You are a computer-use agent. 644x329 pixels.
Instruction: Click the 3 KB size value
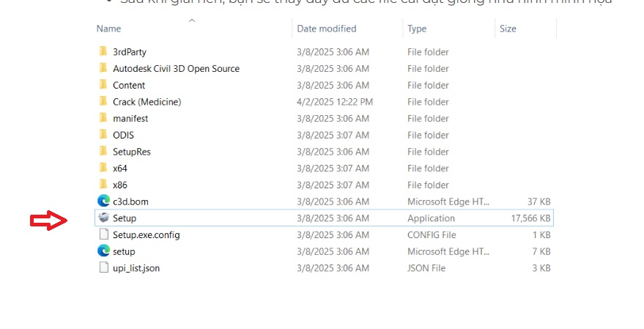541,268
